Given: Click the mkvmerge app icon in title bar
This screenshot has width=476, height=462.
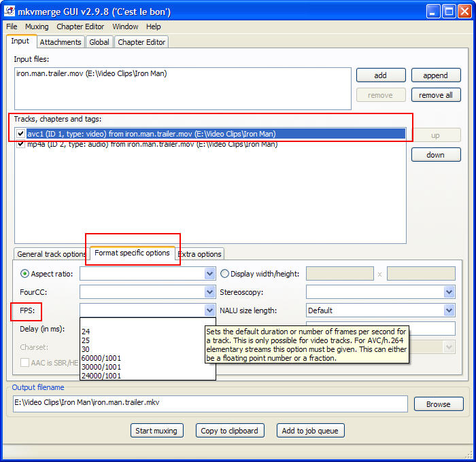Looking at the screenshot, I should coord(10,12).
